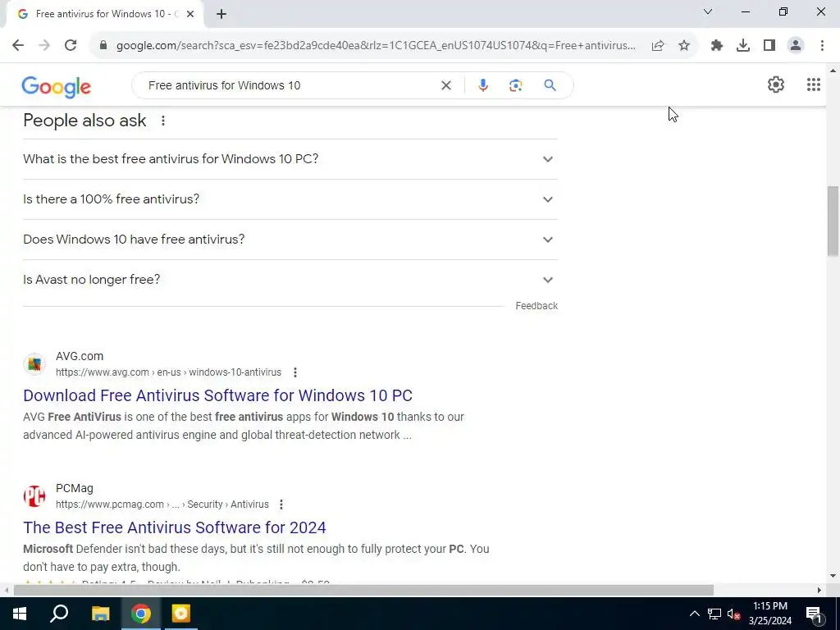Open 'Download Free Antivirus Software for Windows 10 PC'

[x=217, y=395]
